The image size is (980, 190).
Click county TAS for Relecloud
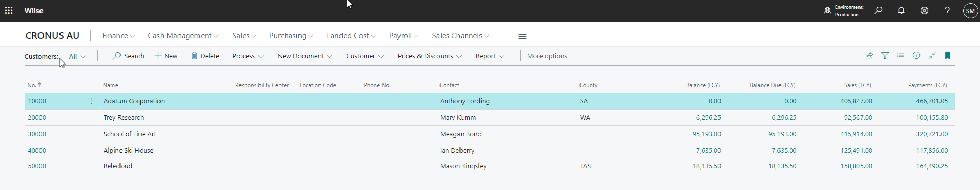click(x=585, y=166)
